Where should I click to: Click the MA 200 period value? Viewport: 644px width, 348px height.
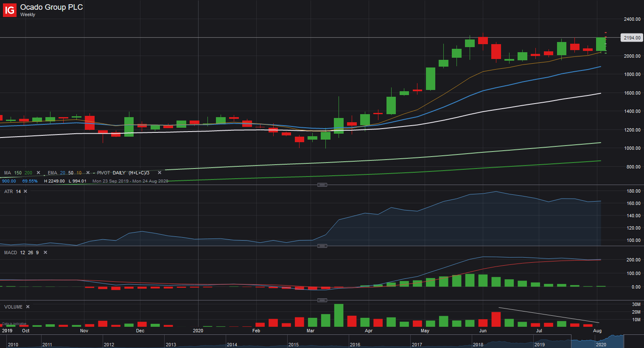tap(28, 173)
